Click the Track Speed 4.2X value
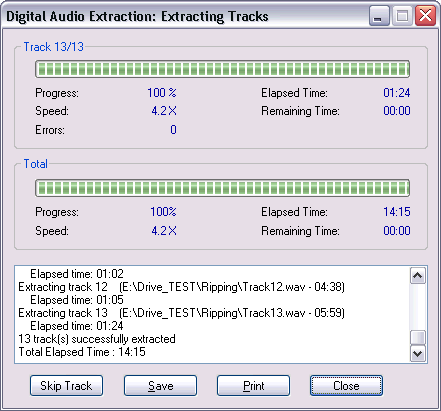This screenshot has width=441, height=411. [x=164, y=111]
